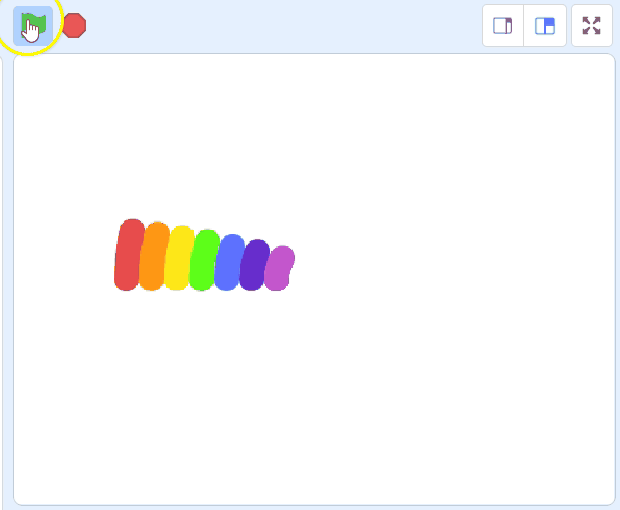Switch to small stage layout
The height and width of the screenshot is (510, 620).
tap(503, 26)
